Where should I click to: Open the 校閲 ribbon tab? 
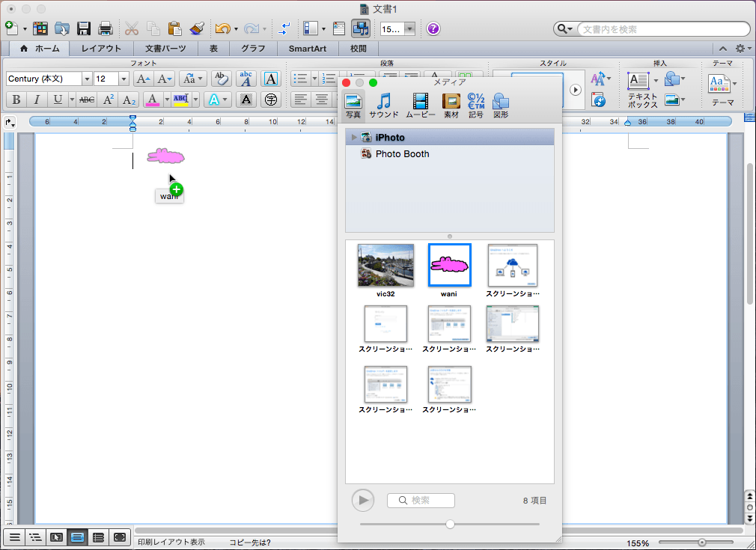tap(359, 49)
